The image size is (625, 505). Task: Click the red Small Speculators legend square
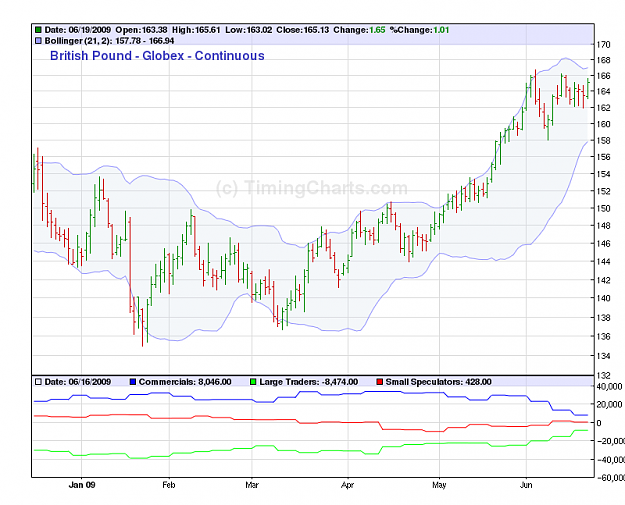click(379, 382)
